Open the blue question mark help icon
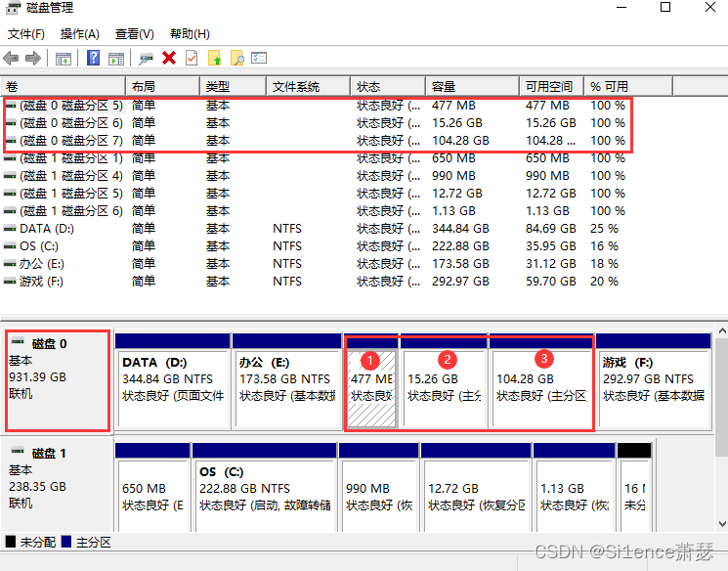The image size is (728, 571). point(94,58)
